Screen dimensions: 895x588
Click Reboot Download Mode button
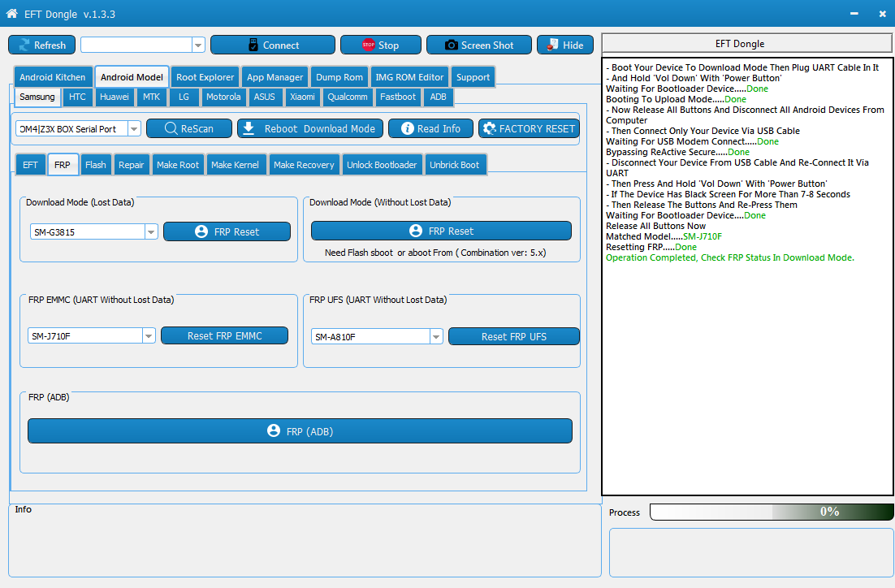click(310, 128)
